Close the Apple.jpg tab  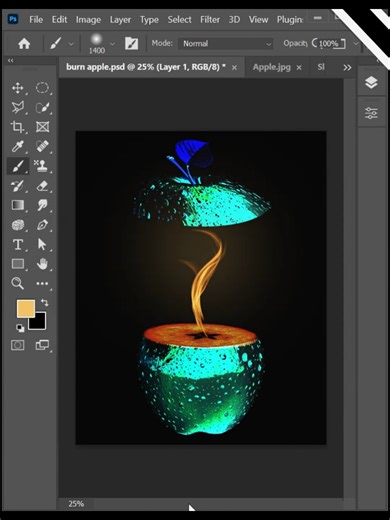tap(299, 68)
